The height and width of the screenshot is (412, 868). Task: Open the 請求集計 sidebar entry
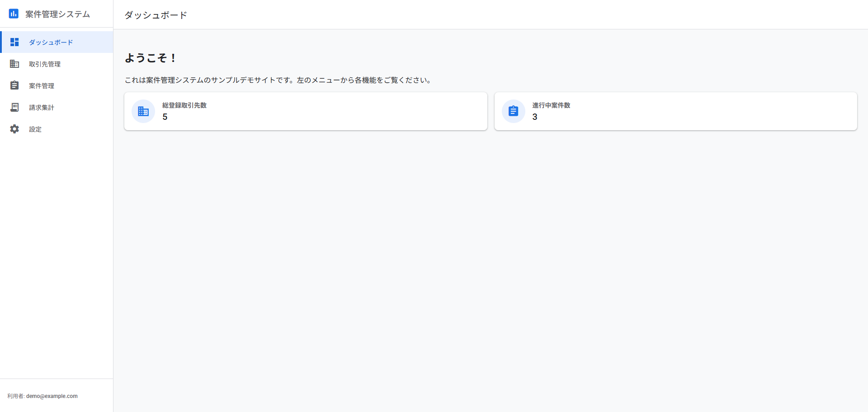pos(42,107)
